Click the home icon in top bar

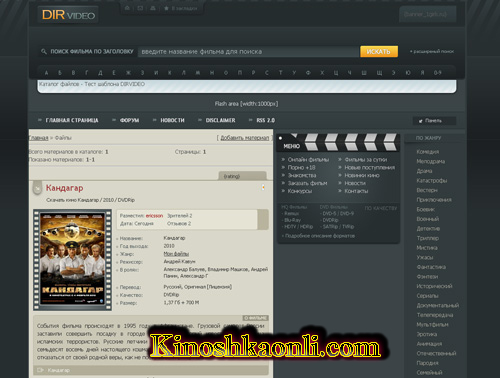pos(127,8)
